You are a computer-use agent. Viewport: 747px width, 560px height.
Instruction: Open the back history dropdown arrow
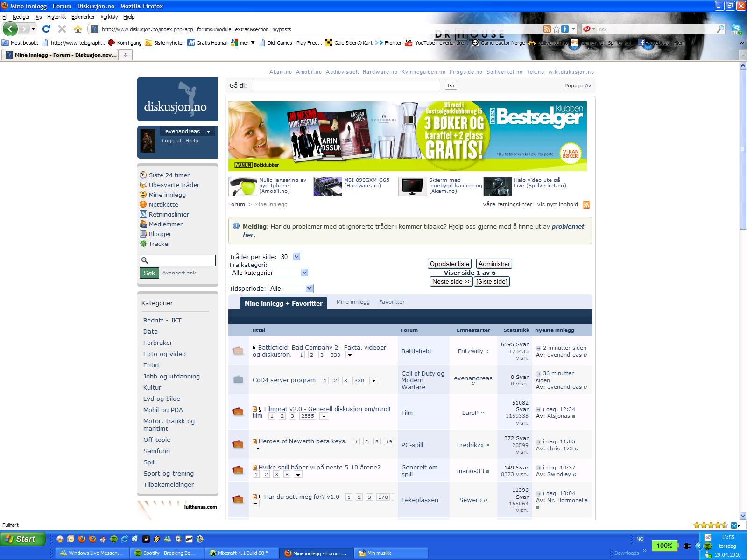(33, 29)
